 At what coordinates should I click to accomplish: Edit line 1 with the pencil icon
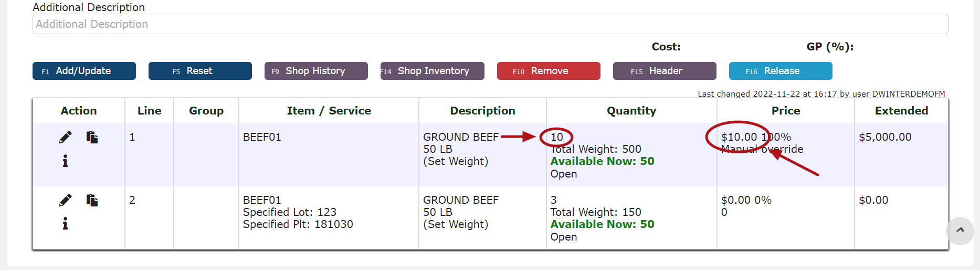[65, 138]
